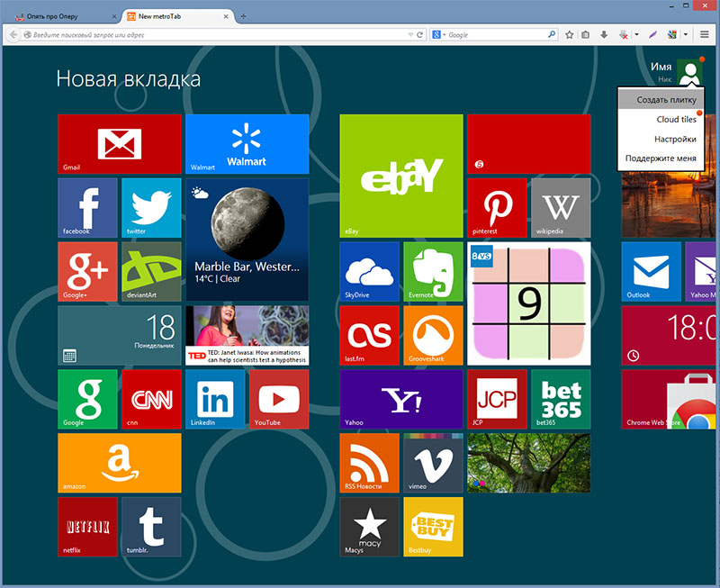Launch the eBay tile
Image resolution: width=720 pixels, height=588 pixels.
tap(400, 176)
